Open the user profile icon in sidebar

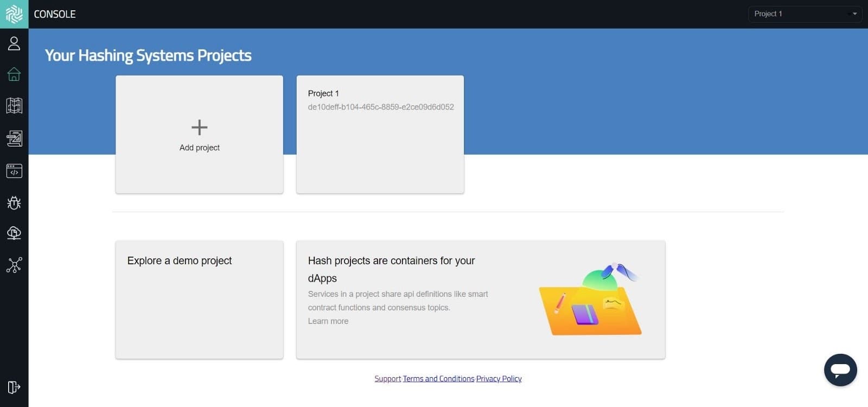(14, 43)
